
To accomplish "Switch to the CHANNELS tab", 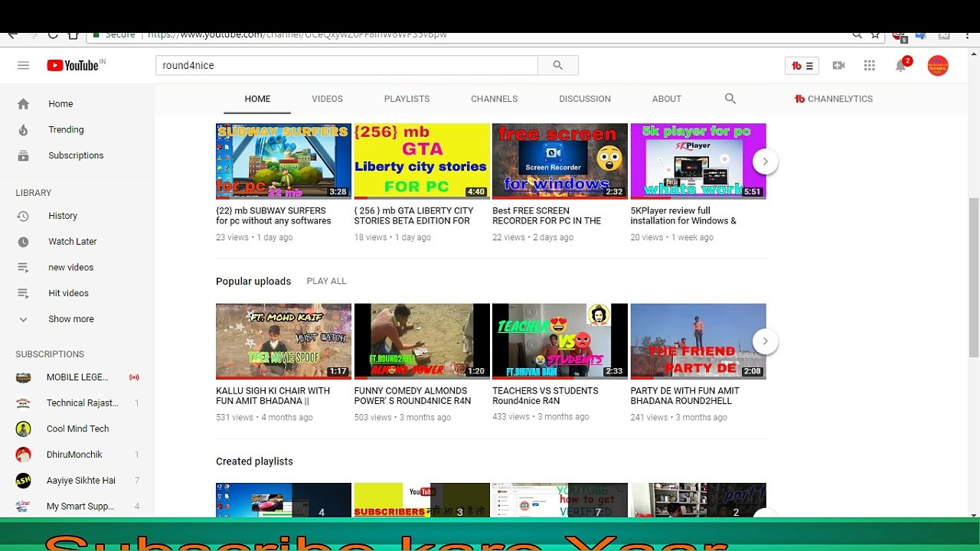I will click(x=494, y=99).
